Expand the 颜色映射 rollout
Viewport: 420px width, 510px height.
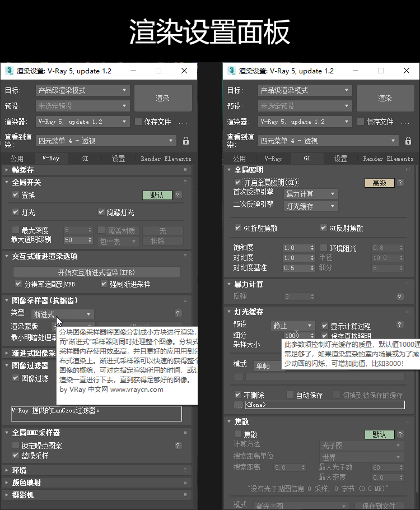coord(7,483)
